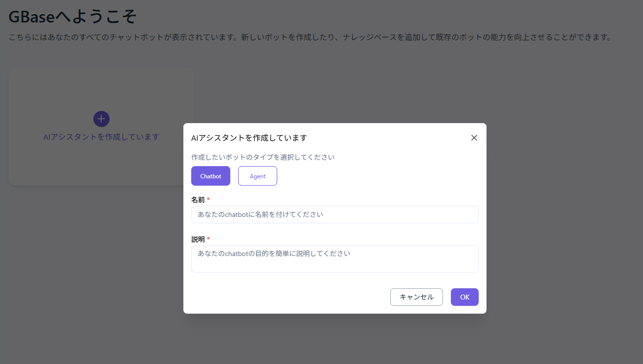Select the Chatbot bot type
Image resolution: width=643 pixels, height=364 pixels.
[x=210, y=175]
